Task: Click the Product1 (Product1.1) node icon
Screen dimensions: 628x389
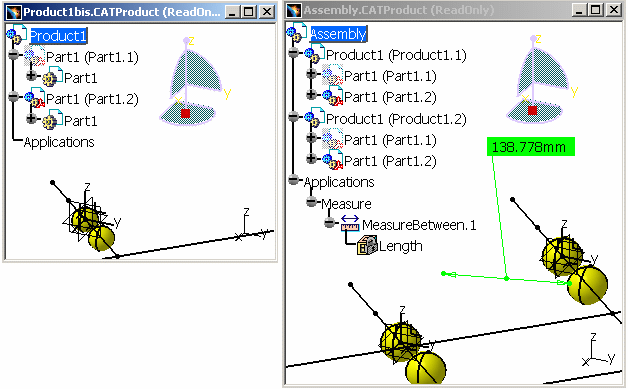Action: pos(314,54)
